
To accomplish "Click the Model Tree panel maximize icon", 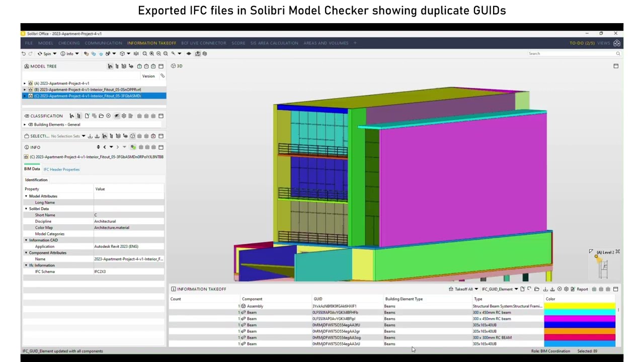I will pos(161,66).
